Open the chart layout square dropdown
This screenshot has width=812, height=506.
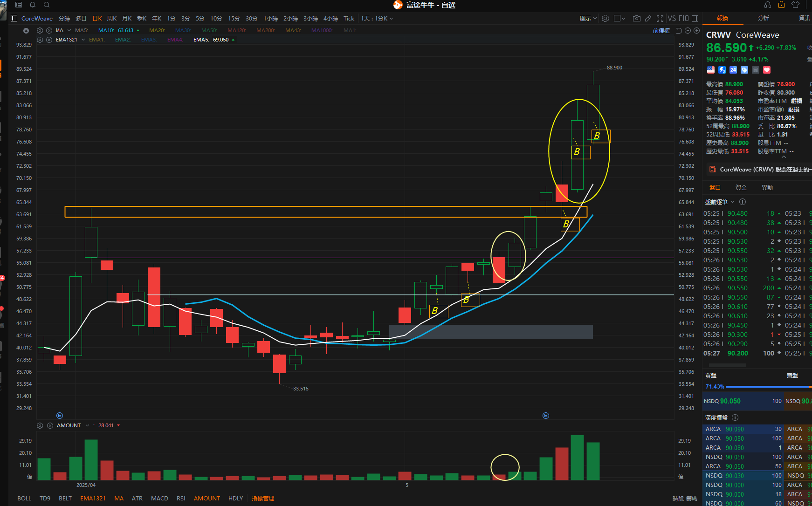pos(619,19)
